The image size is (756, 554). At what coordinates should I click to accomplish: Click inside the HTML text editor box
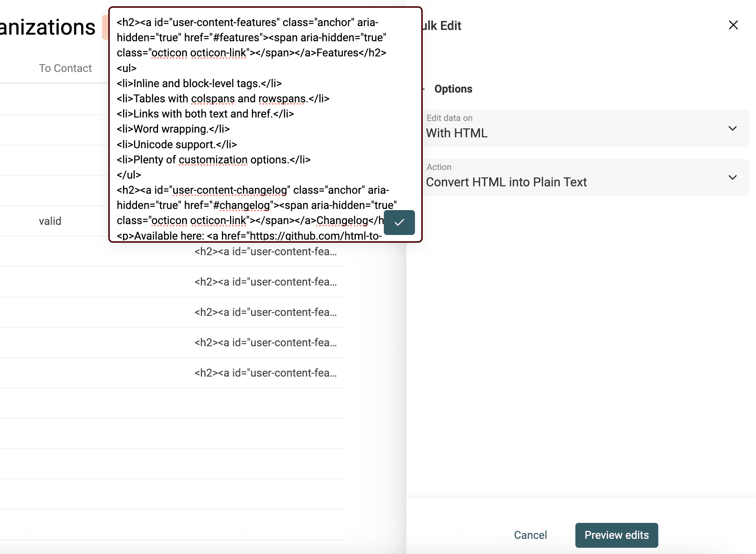265,124
